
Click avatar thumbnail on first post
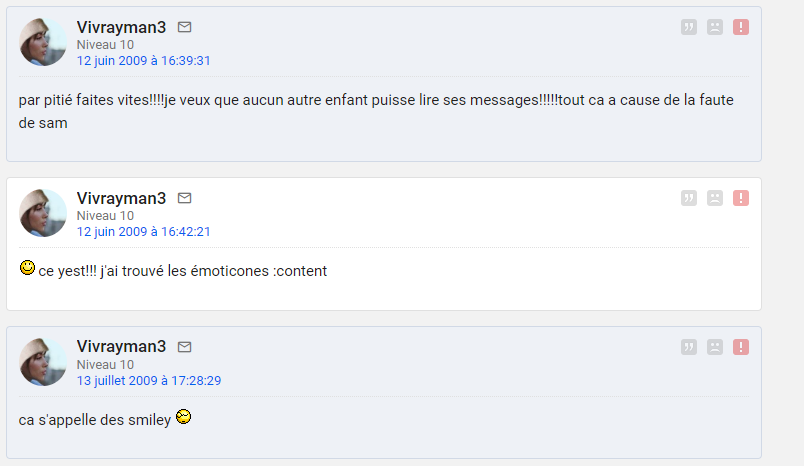coord(43,42)
